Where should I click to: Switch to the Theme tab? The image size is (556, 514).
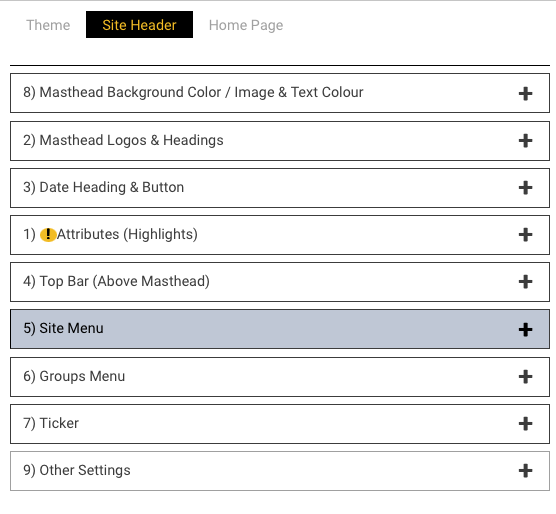[48, 25]
